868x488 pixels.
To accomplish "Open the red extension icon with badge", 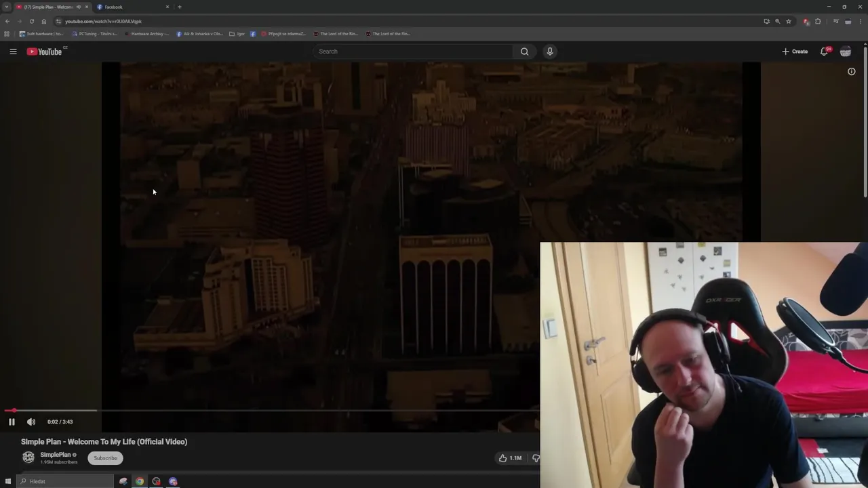I will [x=806, y=21].
